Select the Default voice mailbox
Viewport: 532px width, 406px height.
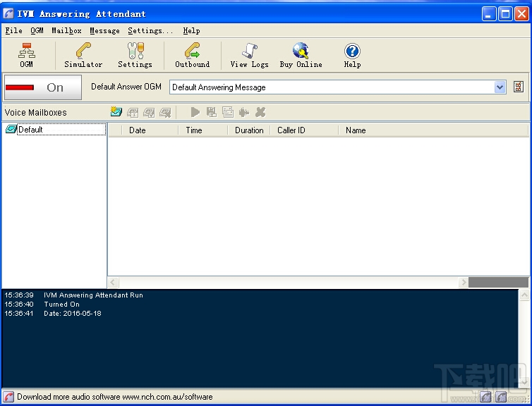pos(30,130)
